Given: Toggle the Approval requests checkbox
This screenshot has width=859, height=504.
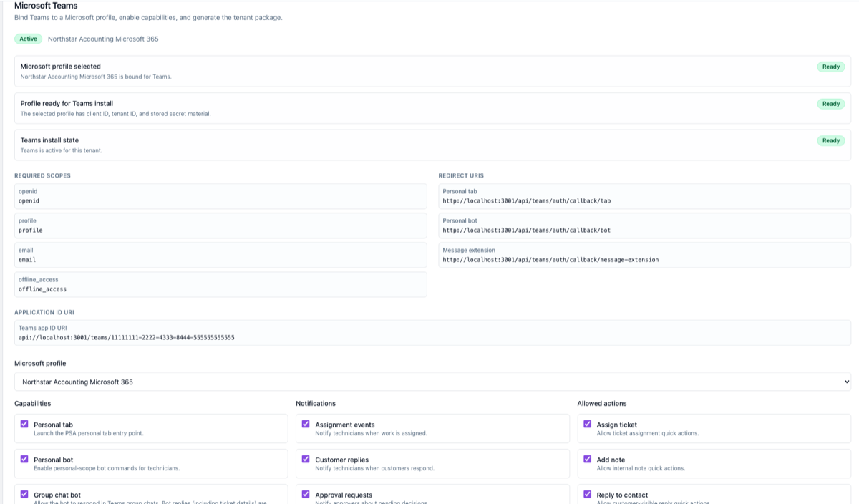Looking at the screenshot, I should 306,494.
